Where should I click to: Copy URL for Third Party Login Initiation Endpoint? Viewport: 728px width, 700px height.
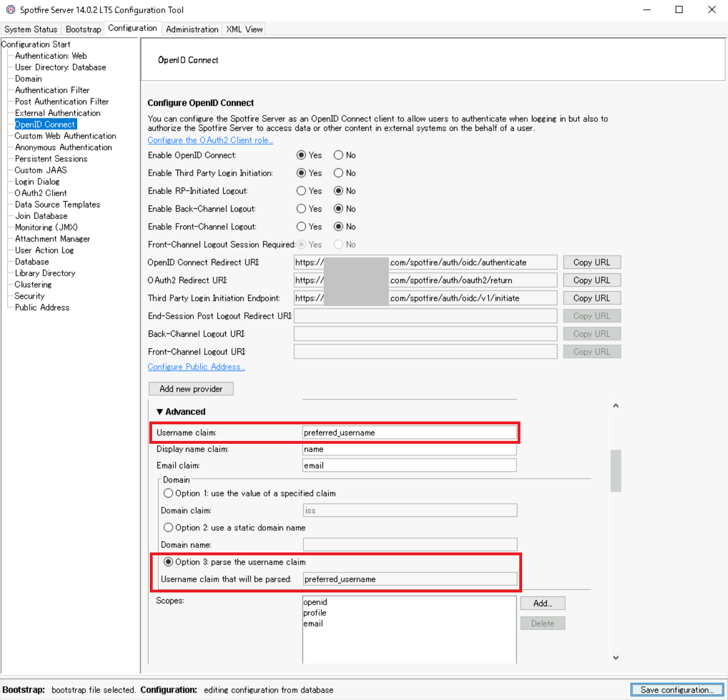click(592, 298)
